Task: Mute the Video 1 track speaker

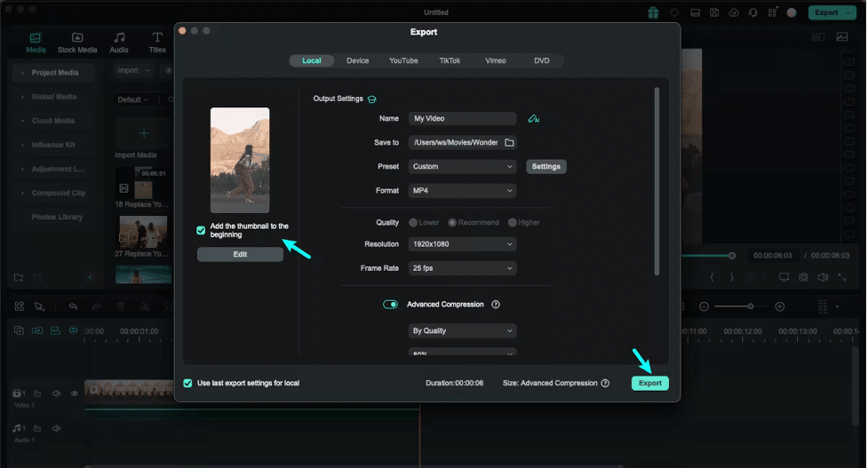Action: click(56, 393)
